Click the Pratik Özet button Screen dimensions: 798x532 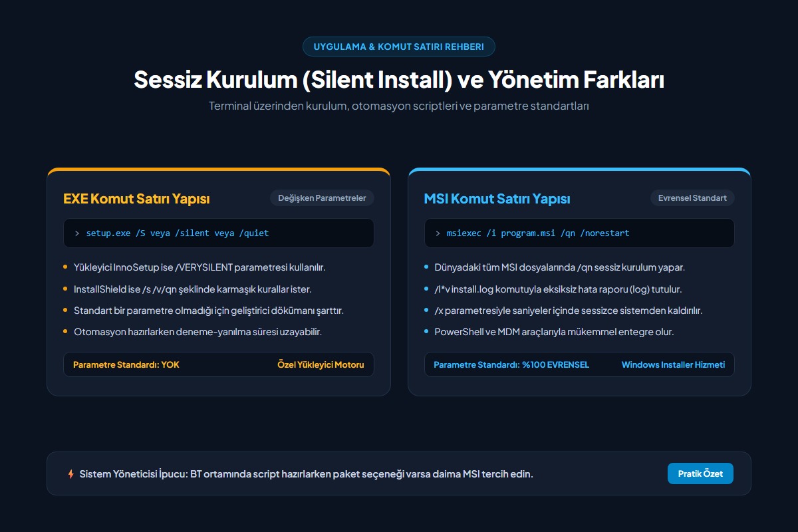(700, 473)
